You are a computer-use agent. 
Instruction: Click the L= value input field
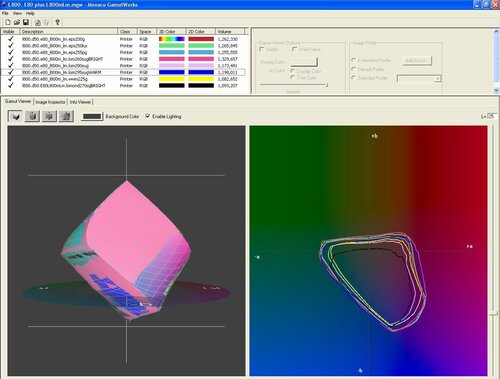pos(492,116)
